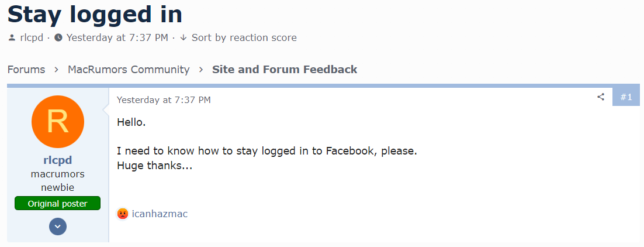644x247 pixels.
Task: Open Site and Forum Feedback section
Action: pyautogui.click(x=285, y=70)
